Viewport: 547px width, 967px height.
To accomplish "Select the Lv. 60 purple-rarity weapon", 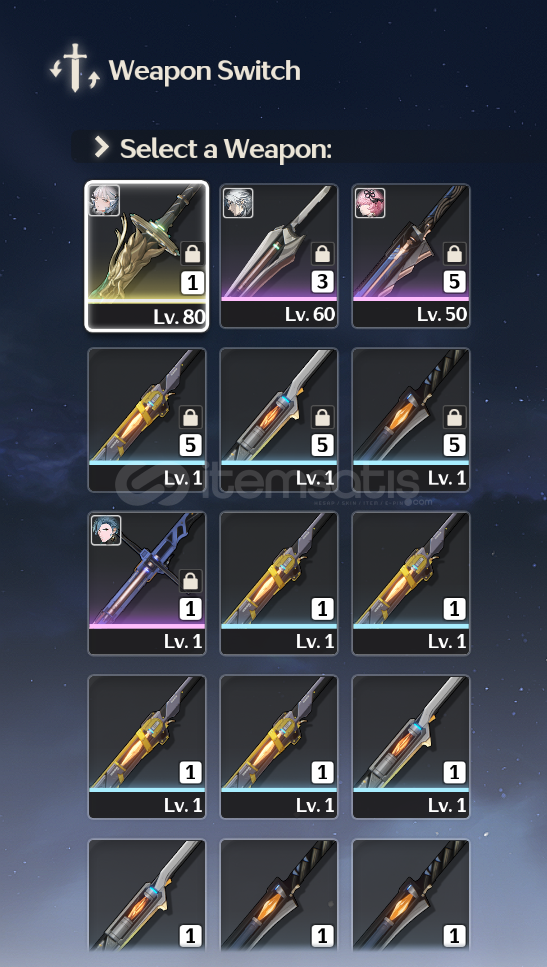I will click(x=279, y=256).
